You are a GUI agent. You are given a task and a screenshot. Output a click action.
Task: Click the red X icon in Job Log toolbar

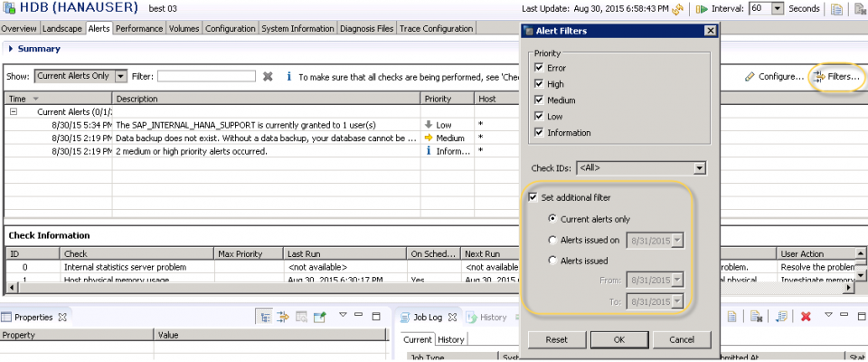[x=805, y=317]
